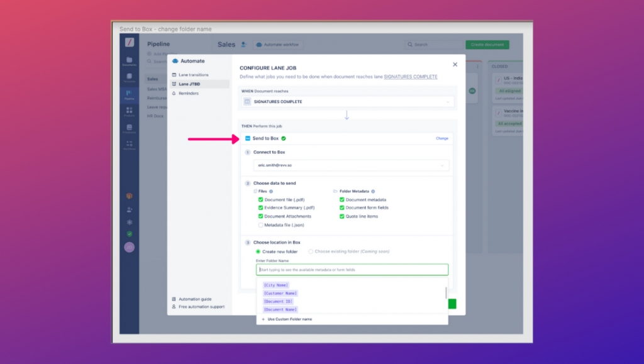Open Pricebooks in the left sidebar
This screenshot has width=644, height=364.
[129, 128]
